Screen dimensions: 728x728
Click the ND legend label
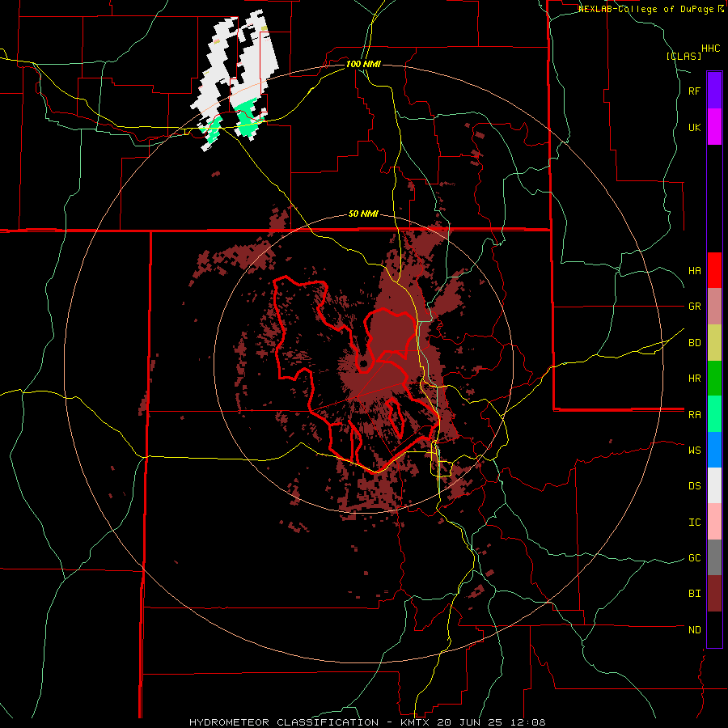(694, 630)
